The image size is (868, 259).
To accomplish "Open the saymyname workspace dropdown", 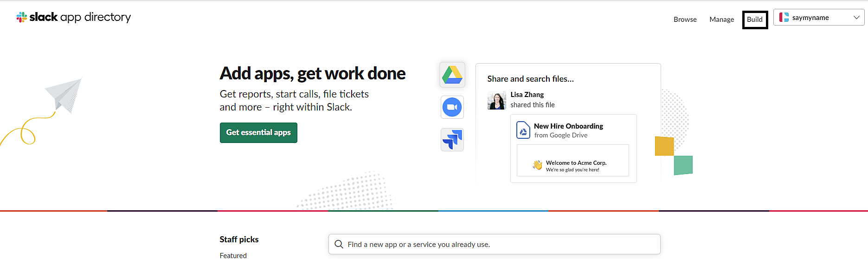I will [818, 18].
